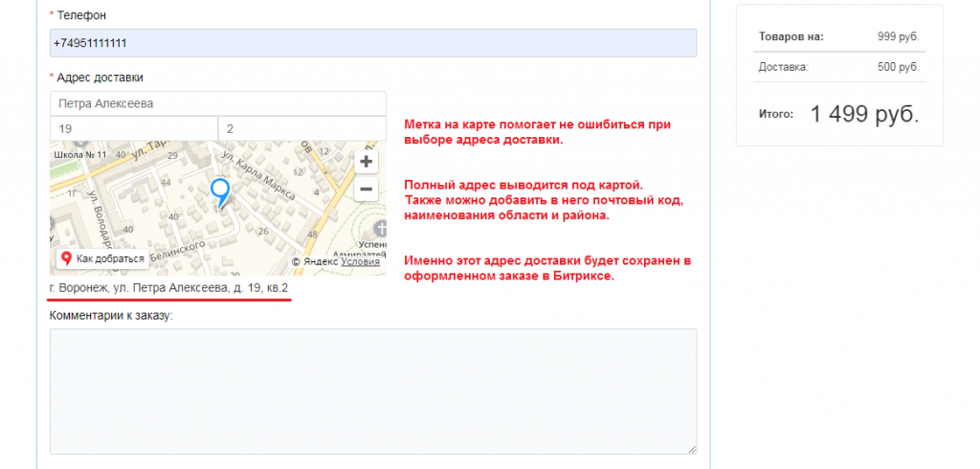Click the house number field with 19
The height and width of the screenshot is (469, 980).
[x=133, y=128]
